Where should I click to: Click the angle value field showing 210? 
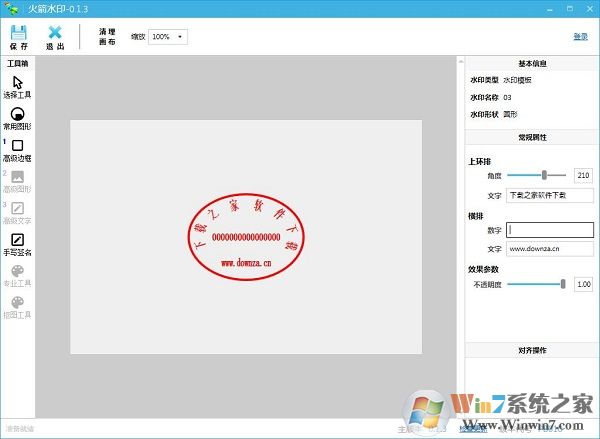tap(583, 176)
